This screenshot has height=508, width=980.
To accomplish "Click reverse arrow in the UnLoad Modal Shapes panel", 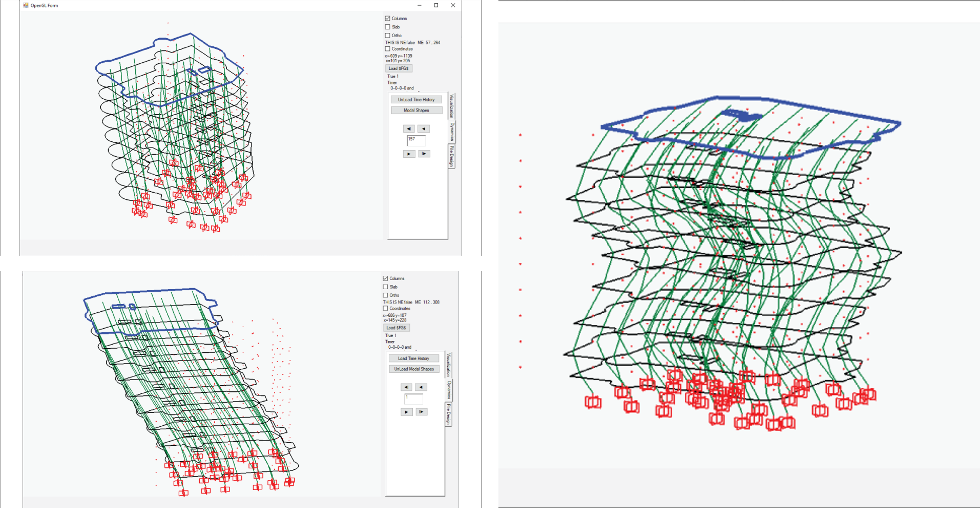I will click(x=421, y=387).
